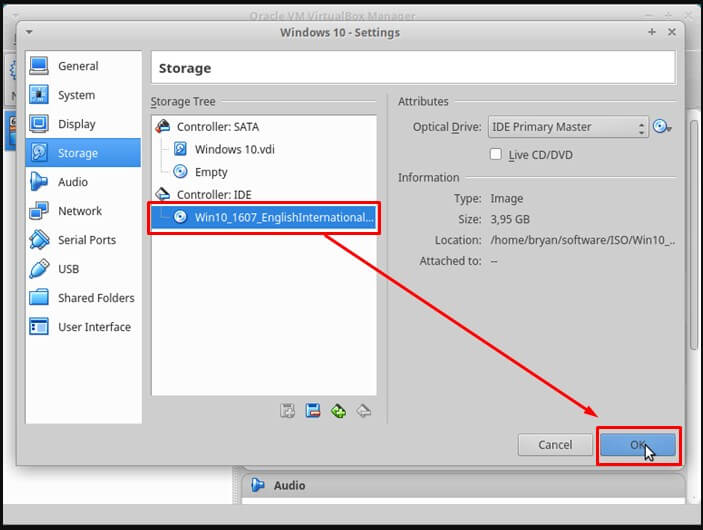The height and width of the screenshot is (530, 703).
Task: Click the Network computers icon
Action: coord(39,210)
